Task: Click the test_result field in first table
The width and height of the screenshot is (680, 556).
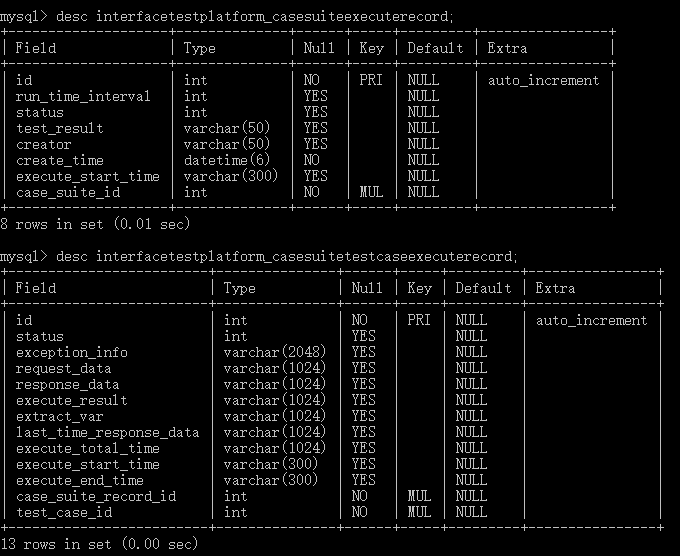Action: (x=60, y=128)
